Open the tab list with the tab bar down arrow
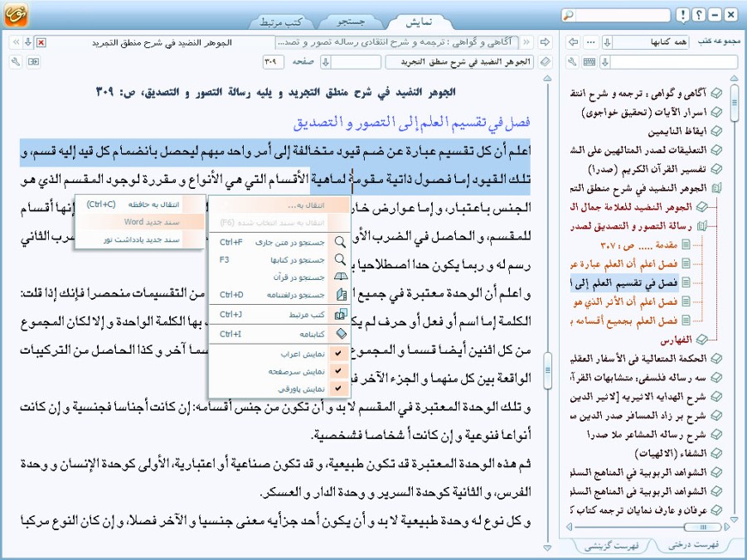This screenshot has height=560, width=747. click(28, 42)
